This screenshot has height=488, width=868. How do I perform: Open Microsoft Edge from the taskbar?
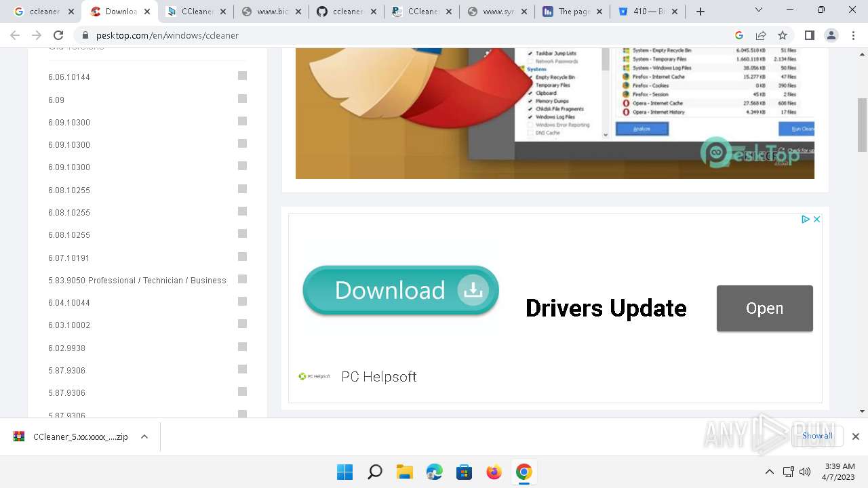tap(435, 472)
